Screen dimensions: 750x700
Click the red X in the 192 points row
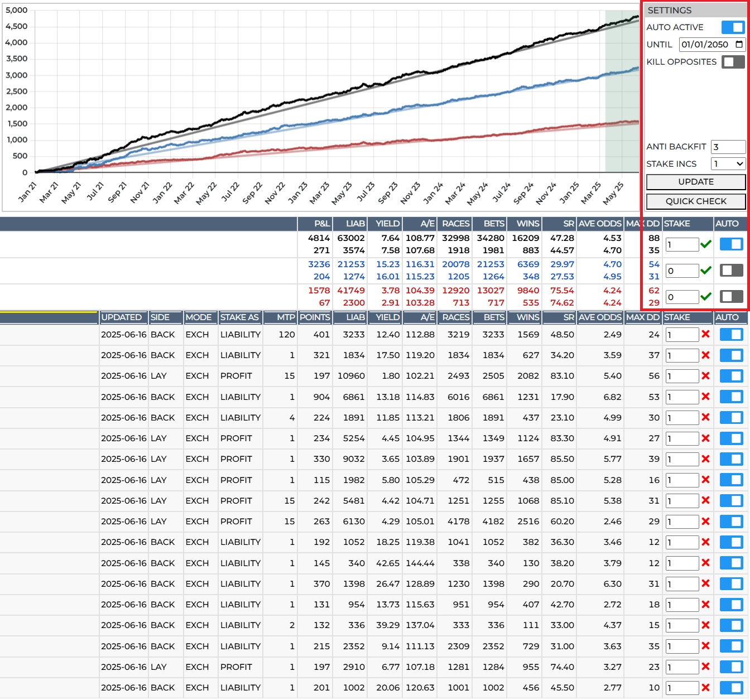(705, 542)
